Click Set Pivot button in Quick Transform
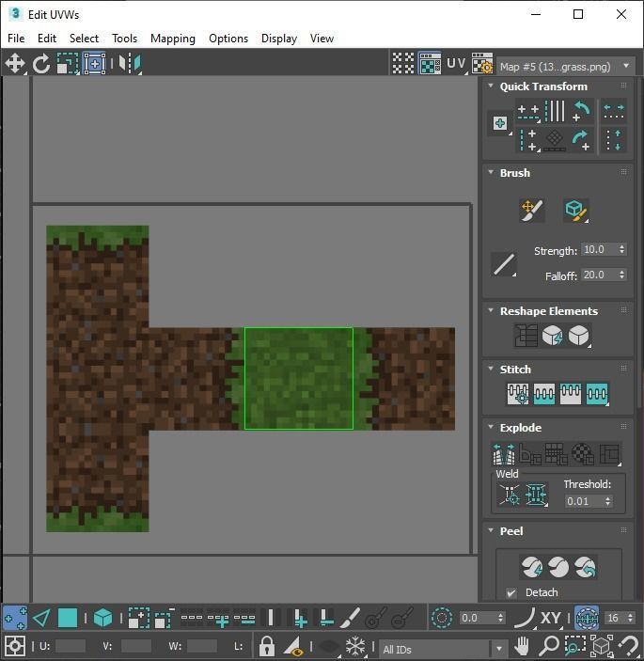 point(500,123)
